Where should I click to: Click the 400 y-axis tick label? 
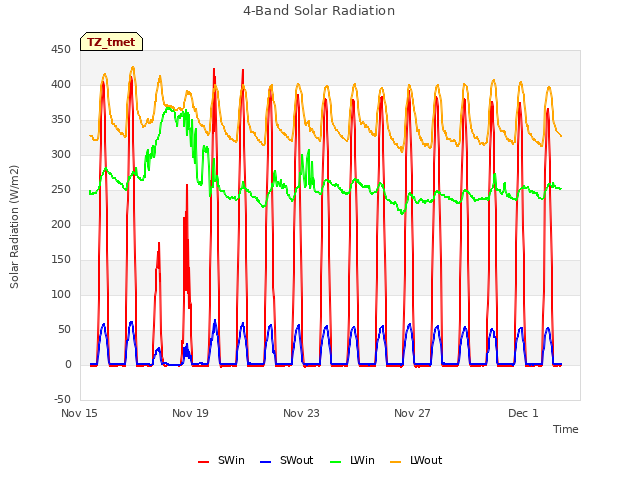coord(61,85)
